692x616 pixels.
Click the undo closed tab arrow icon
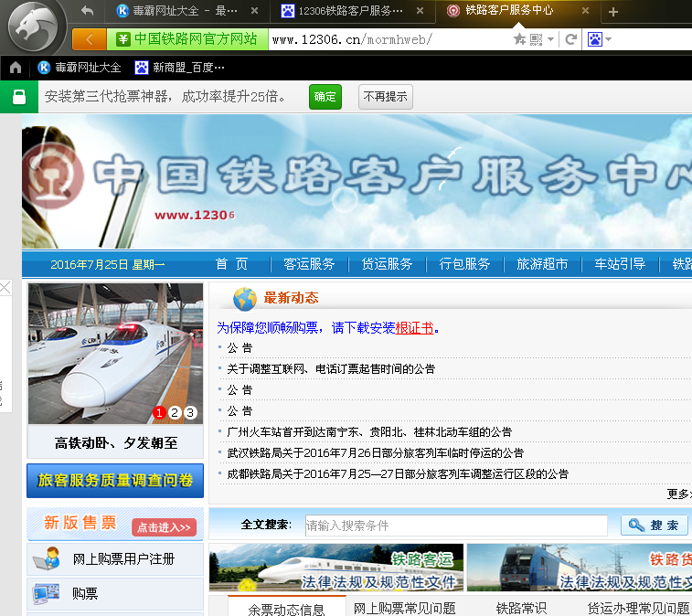tap(88, 11)
